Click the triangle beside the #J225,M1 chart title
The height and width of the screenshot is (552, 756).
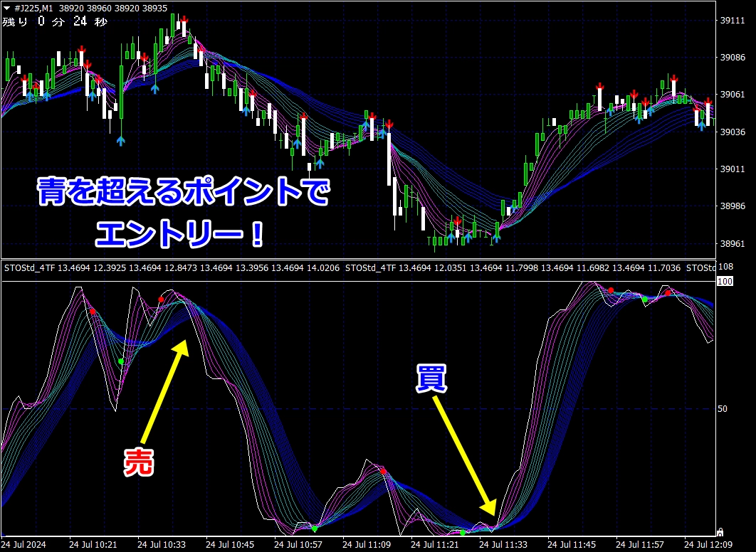point(6,7)
